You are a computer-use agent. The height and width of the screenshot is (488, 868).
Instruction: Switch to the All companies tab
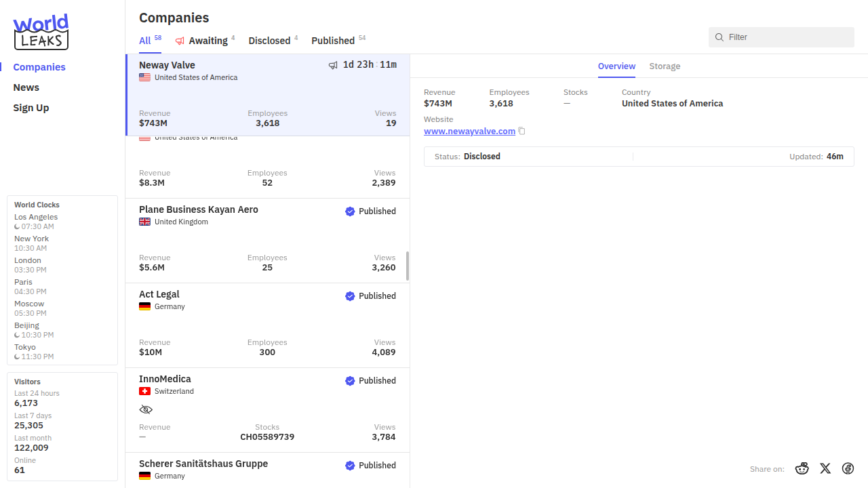click(150, 41)
